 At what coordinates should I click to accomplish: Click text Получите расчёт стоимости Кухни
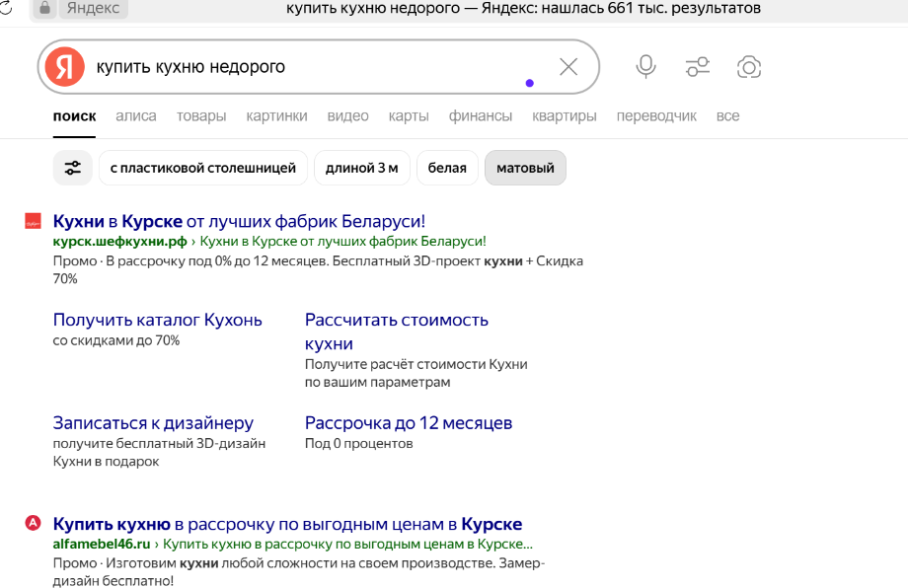point(416,364)
